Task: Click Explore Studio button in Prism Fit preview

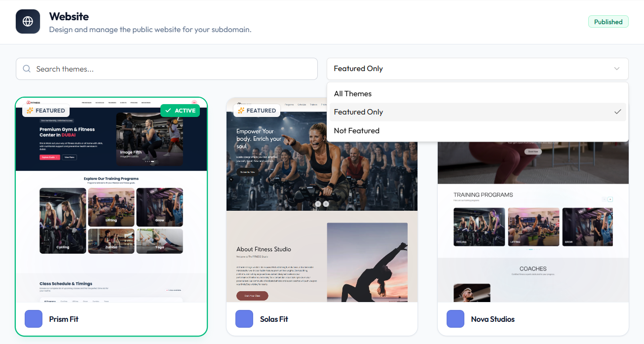Action: 49,157
